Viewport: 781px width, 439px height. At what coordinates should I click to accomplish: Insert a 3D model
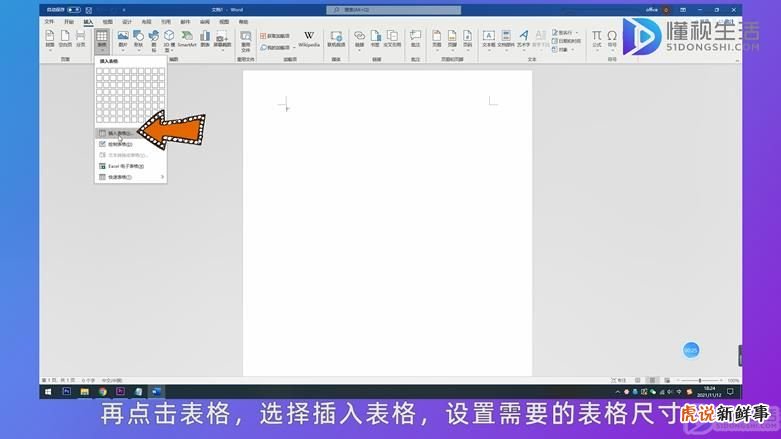coord(169,41)
